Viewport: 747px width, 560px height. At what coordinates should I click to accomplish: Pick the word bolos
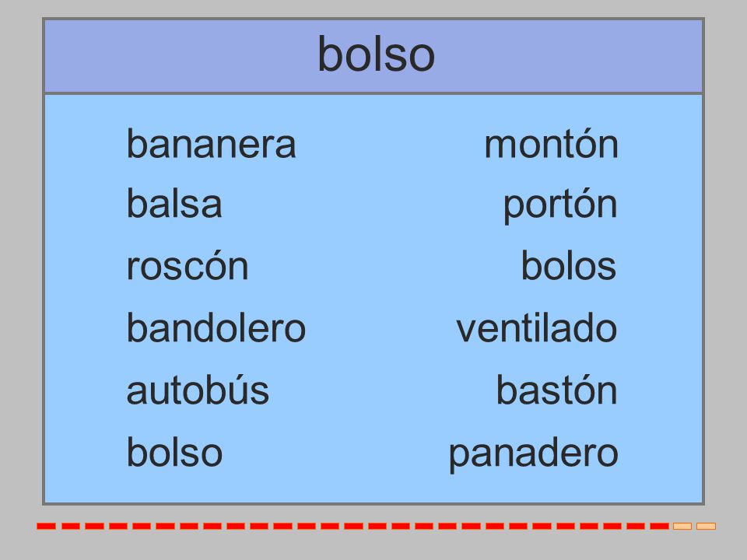click(569, 265)
